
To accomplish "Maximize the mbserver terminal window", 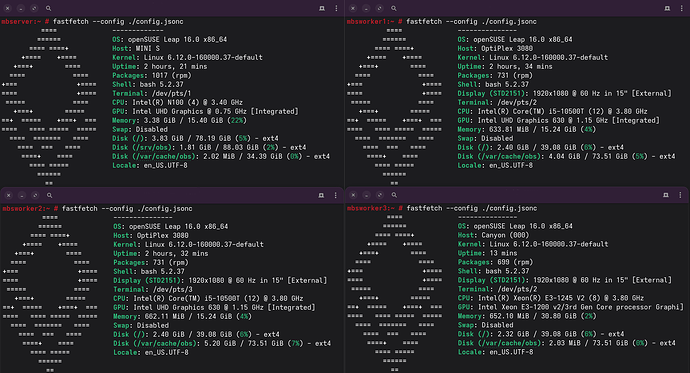I will pos(34,8).
